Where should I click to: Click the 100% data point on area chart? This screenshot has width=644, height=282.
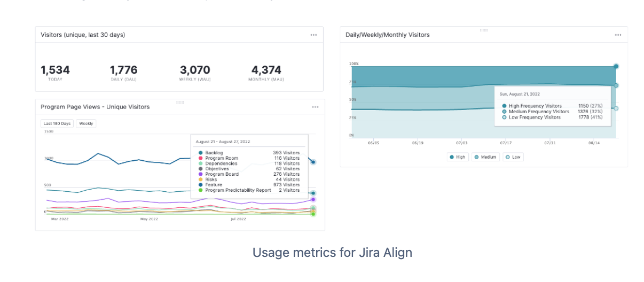pos(616,66)
